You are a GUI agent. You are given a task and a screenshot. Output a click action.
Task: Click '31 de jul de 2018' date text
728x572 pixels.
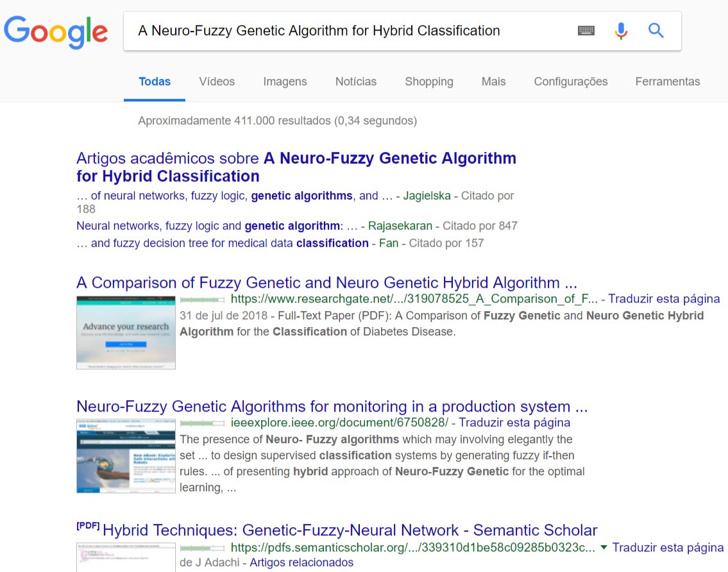click(223, 315)
